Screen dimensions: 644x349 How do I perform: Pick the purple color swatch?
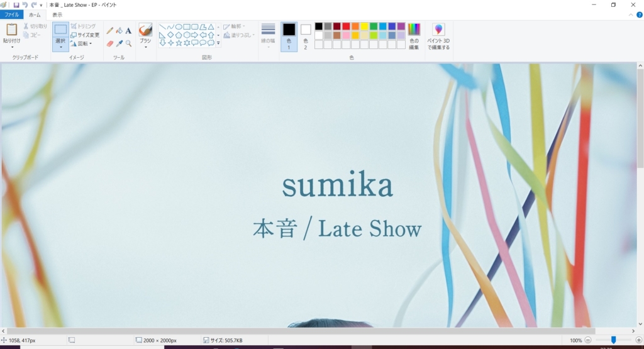click(401, 26)
